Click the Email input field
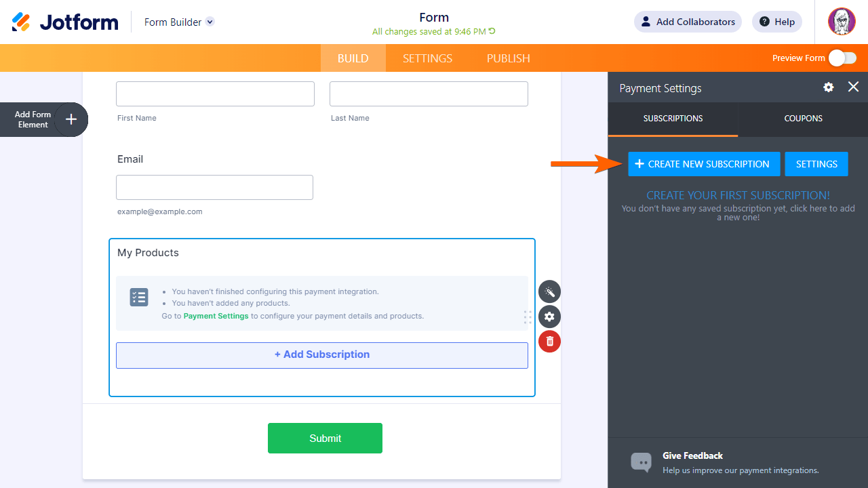 [x=214, y=188]
